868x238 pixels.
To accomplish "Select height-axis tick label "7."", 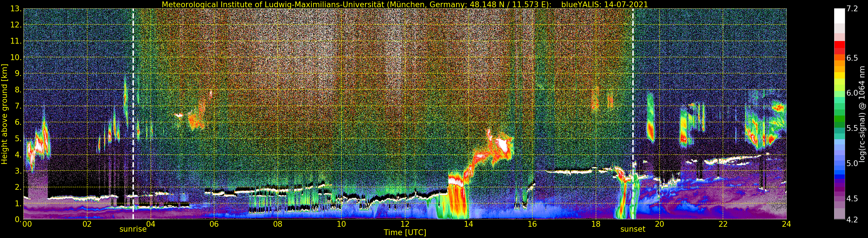I will tap(18, 106).
